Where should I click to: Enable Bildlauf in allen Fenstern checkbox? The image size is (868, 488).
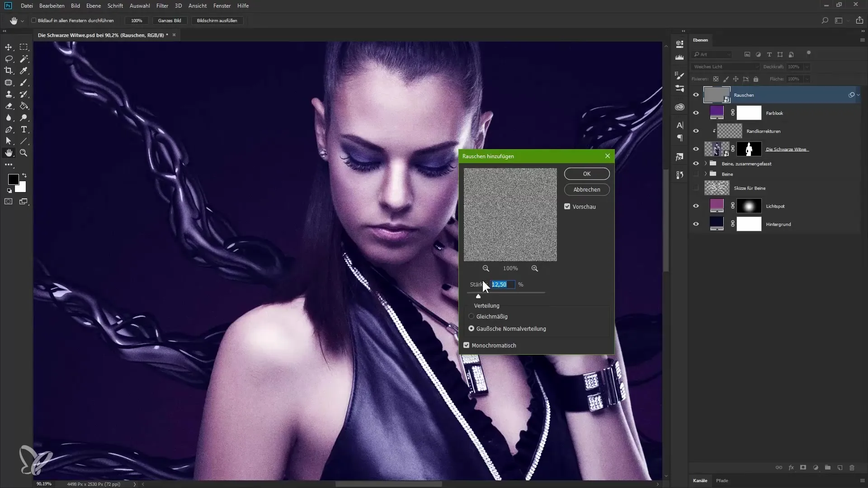(34, 20)
